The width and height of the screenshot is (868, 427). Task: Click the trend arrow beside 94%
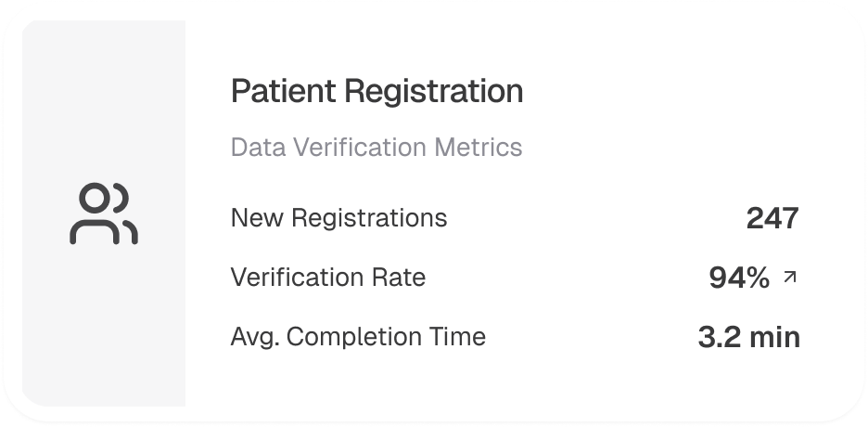point(789,276)
